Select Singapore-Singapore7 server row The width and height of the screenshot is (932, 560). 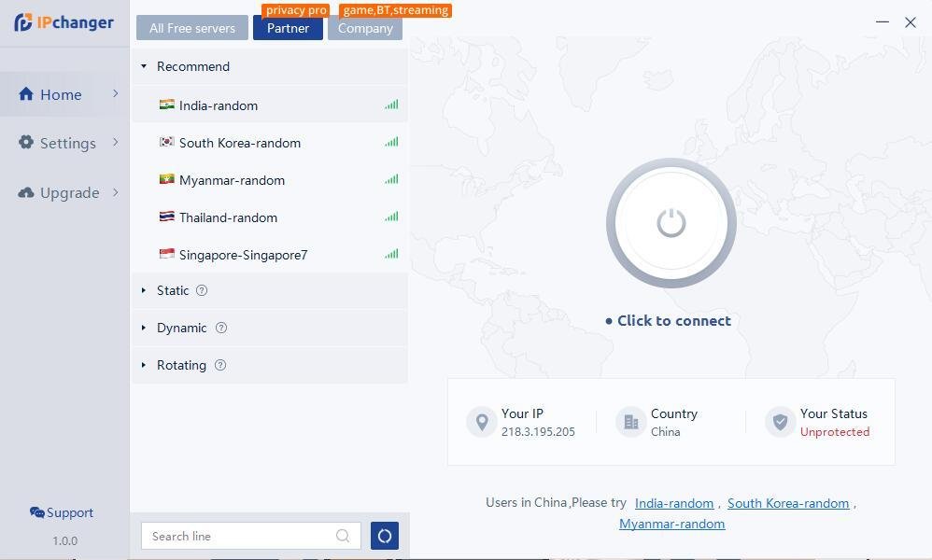[x=270, y=255]
